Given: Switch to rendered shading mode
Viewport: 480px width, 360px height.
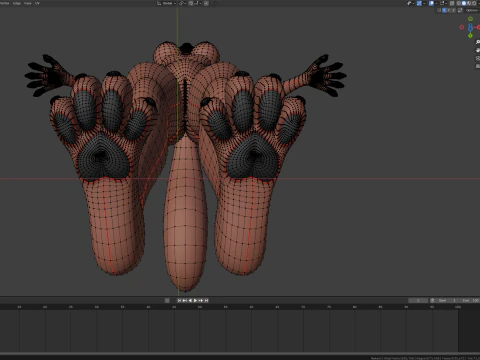Looking at the screenshot, I should (474, 3).
